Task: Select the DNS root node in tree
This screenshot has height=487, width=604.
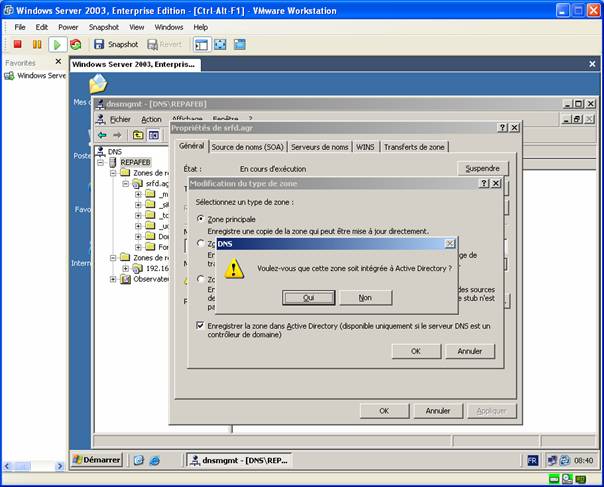Action: click(x=114, y=151)
